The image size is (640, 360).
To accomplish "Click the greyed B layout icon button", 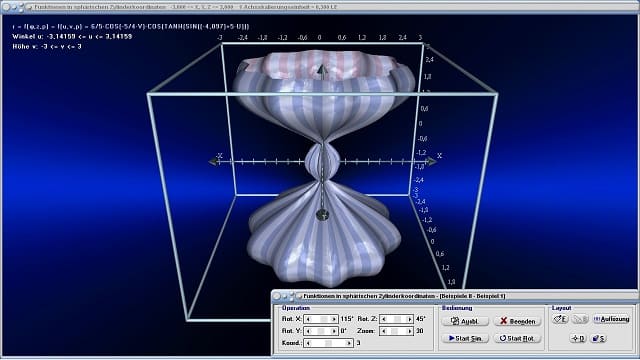I will pyautogui.click(x=580, y=319).
